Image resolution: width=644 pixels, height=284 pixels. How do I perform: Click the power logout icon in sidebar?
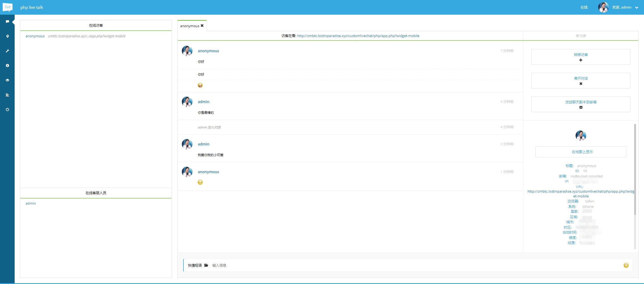pos(7,109)
